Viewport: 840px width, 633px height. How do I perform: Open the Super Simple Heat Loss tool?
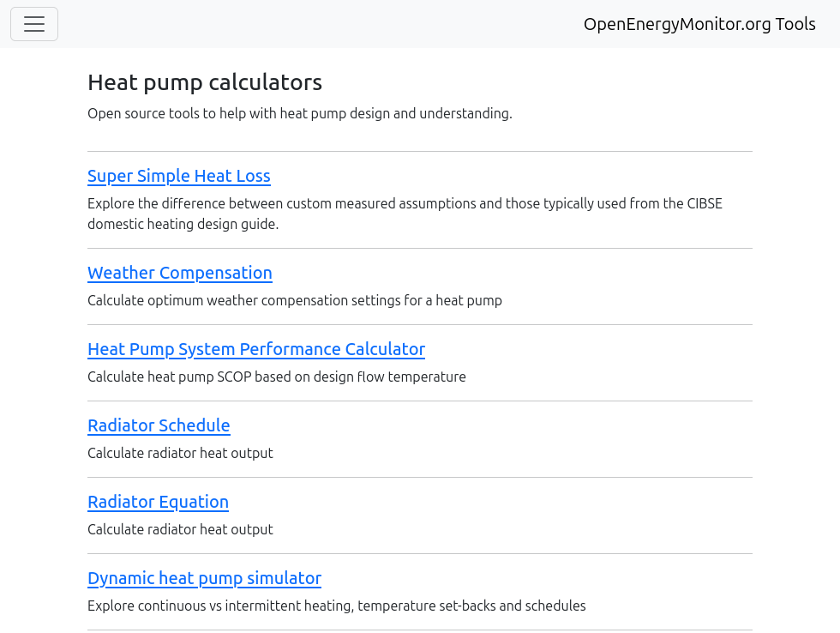click(179, 176)
